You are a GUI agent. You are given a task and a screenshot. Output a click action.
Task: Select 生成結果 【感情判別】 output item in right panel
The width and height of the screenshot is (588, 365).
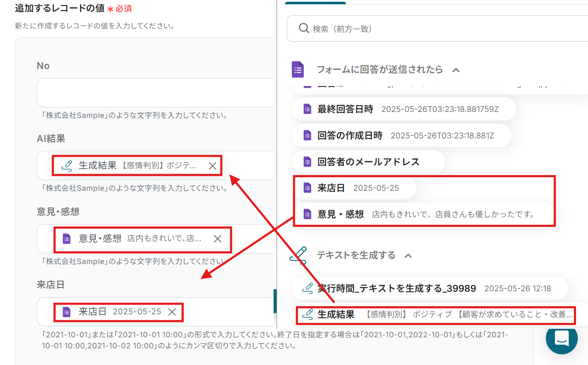tap(440, 315)
